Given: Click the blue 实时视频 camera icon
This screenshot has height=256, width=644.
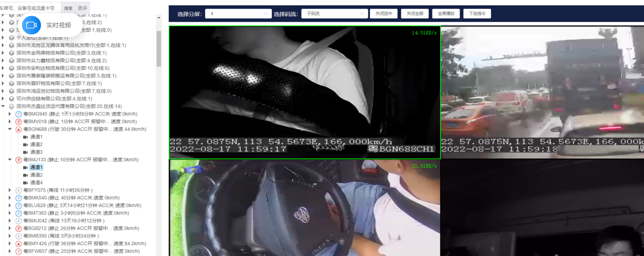Looking at the screenshot, I should pyautogui.click(x=31, y=25).
